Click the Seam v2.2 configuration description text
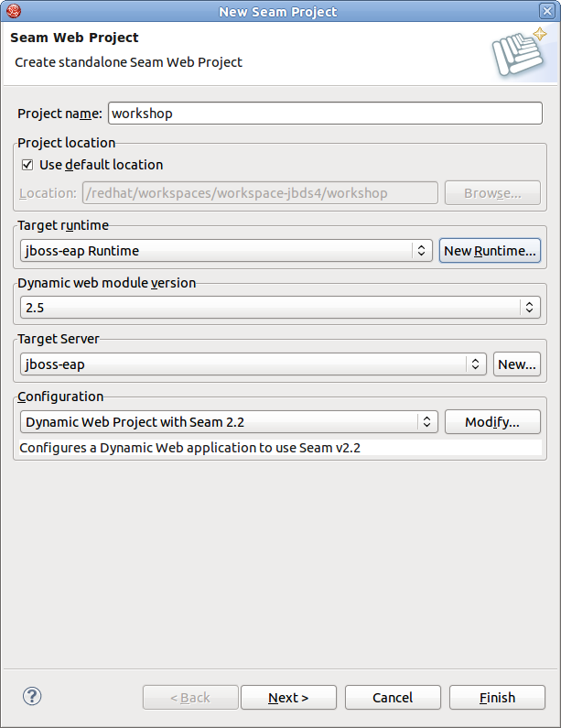Viewport: 561px width, 728px height. (x=198, y=449)
